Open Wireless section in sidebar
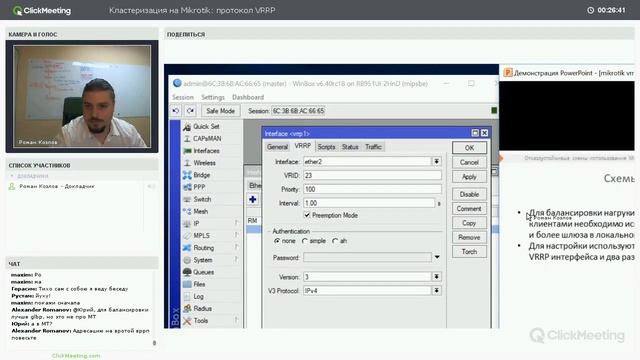 (x=204, y=163)
